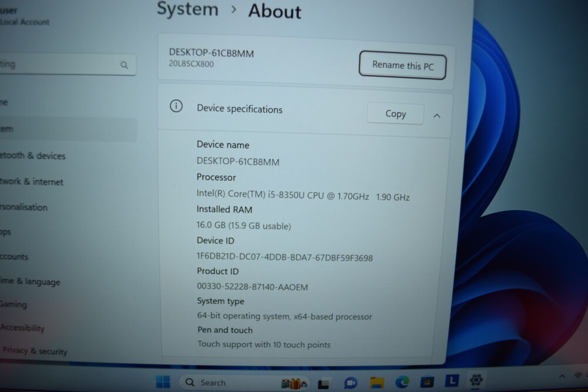Open the Chat app on taskbar

pos(350,383)
